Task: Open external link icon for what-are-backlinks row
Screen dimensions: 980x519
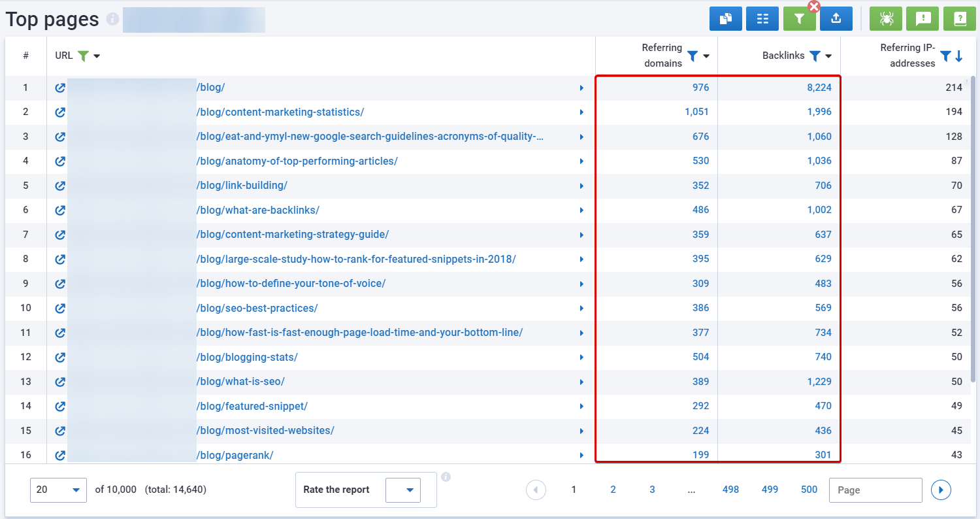Action: [60, 210]
